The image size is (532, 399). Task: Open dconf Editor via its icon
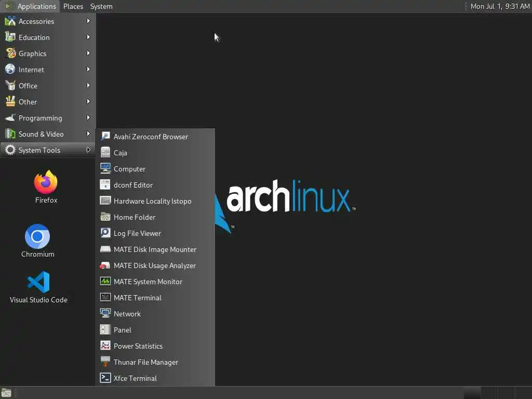pos(105,184)
